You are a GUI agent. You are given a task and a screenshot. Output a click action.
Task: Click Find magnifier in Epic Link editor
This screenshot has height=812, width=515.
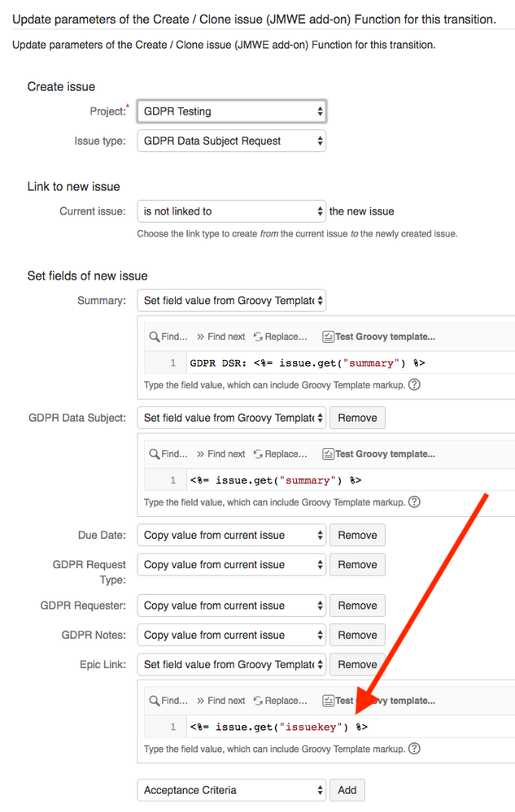point(168,701)
